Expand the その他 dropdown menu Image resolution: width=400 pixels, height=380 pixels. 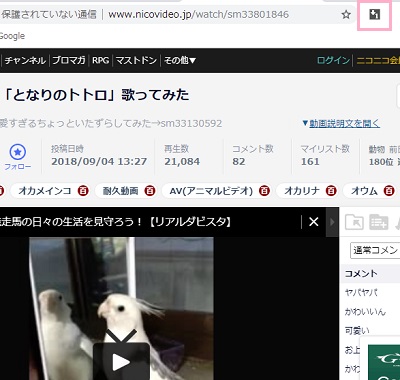(x=180, y=60)
